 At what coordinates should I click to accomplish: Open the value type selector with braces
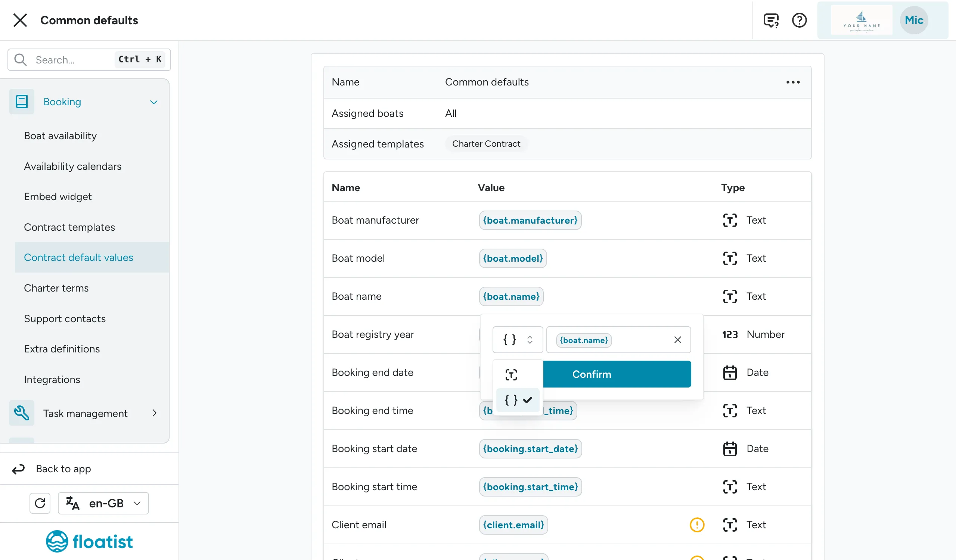pyautogui.click(x=518, y=340)
